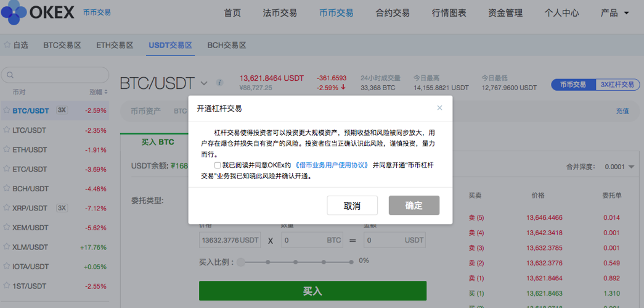
Task: Switch to 币币交易 mode toggle
Action: [573, 85]
